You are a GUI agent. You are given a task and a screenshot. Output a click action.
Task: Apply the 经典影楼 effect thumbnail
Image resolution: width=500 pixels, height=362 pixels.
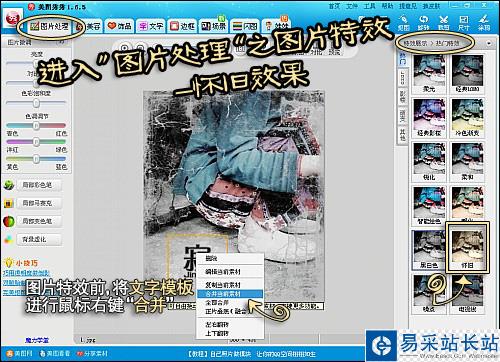[429, 118]
